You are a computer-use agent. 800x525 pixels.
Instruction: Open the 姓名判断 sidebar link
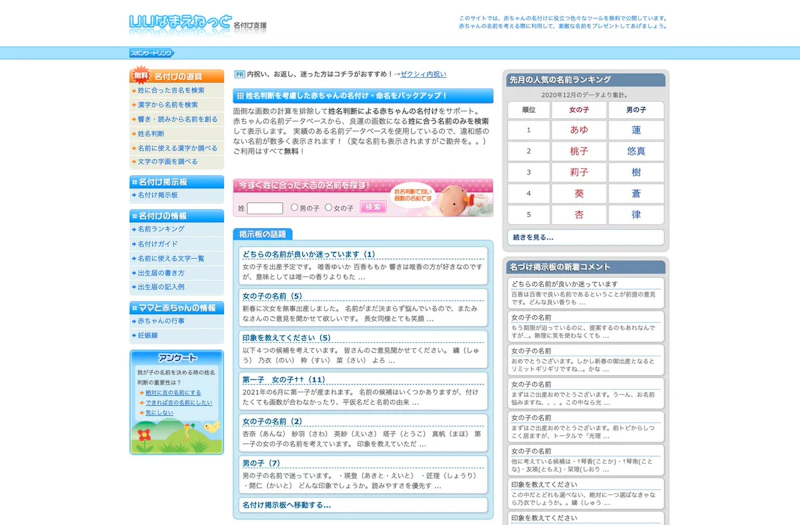[151, 134]
